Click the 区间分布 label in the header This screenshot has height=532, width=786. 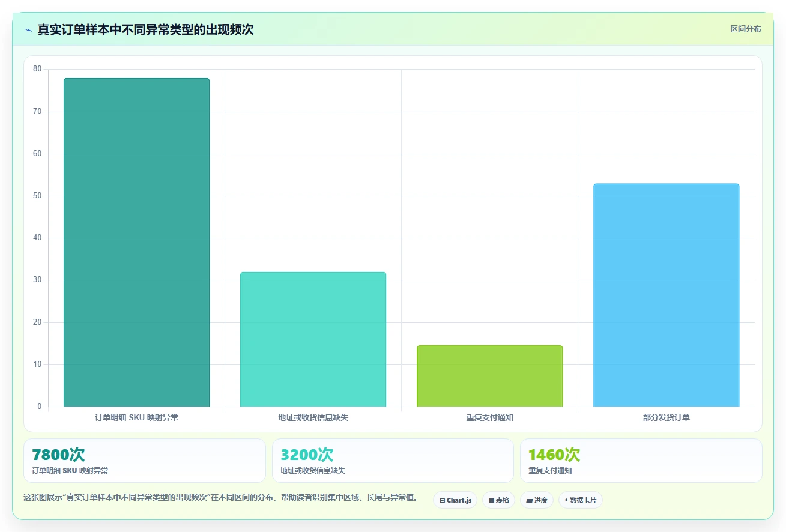(745, 29)
